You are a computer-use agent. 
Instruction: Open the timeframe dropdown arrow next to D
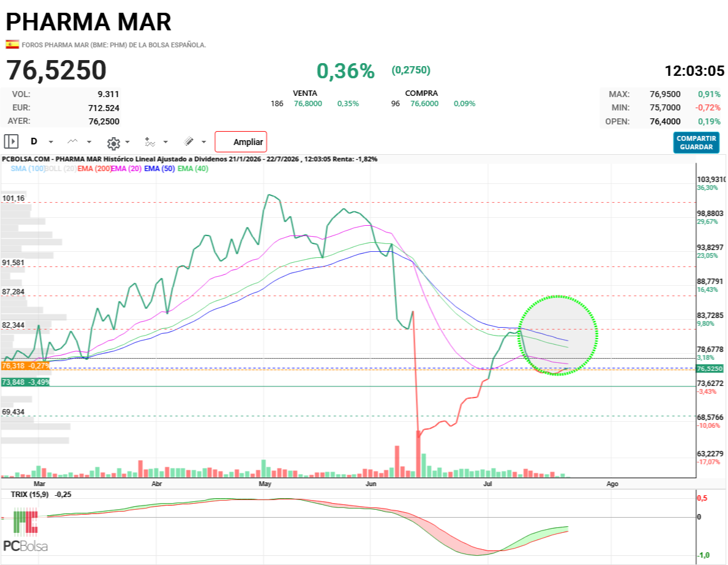pos(51,142)
